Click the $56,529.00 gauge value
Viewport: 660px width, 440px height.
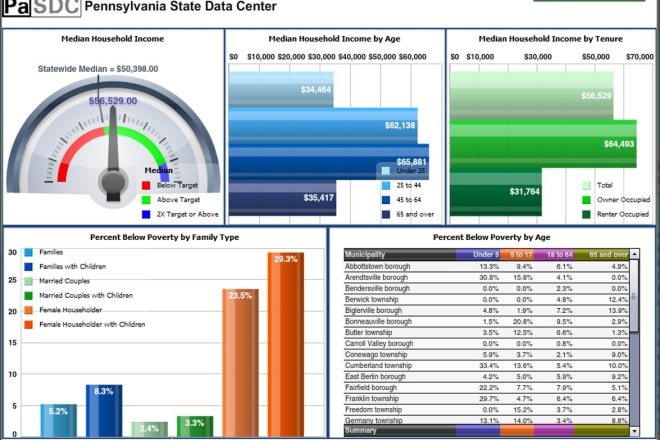[113, 101]
